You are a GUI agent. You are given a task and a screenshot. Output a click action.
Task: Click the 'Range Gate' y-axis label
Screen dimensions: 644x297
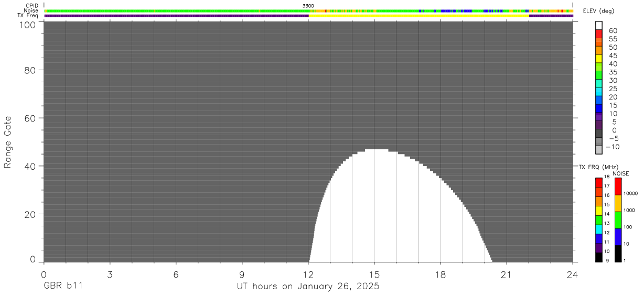(x=8, y=142)
